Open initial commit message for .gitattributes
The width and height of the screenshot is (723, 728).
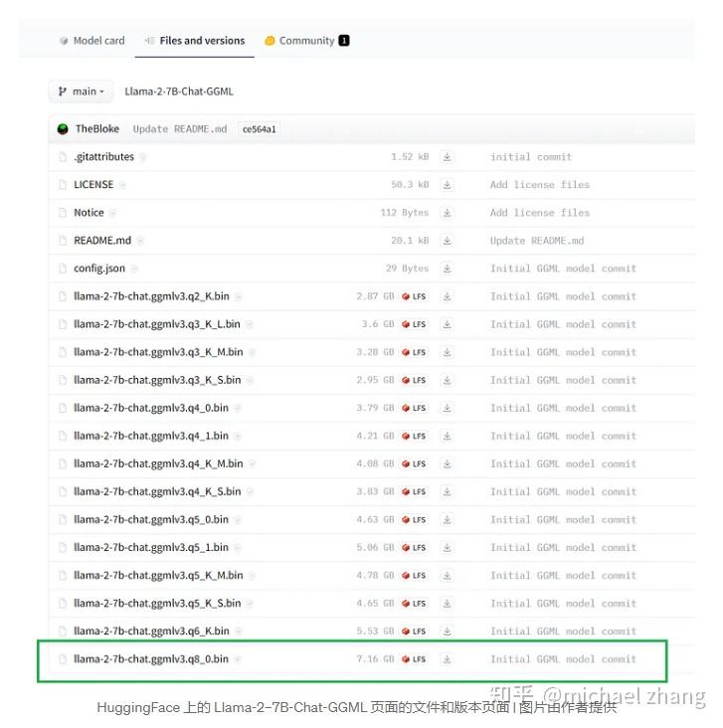[x=531, y=157]
